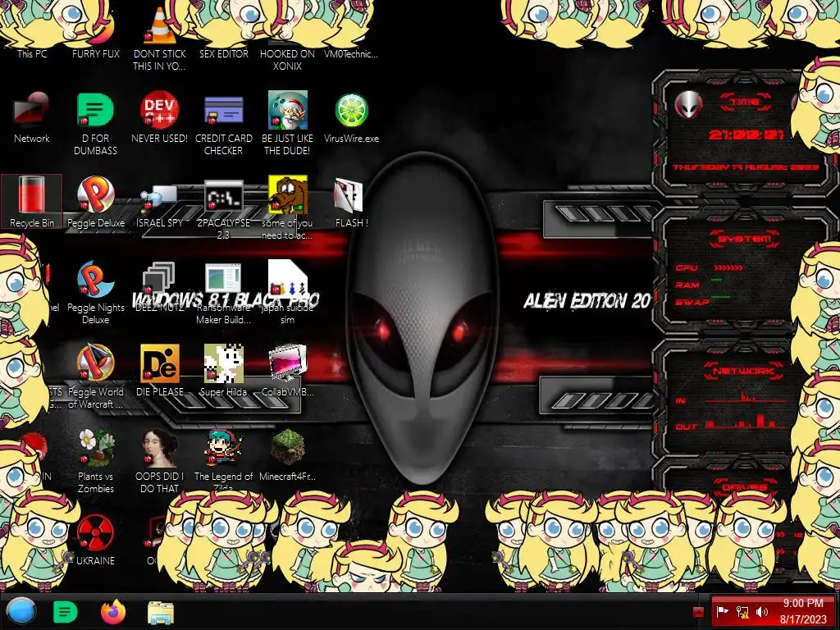Launch BE JUST LIKE THE DUDE! shortcut
840x630 pixels.
(287, 124)
